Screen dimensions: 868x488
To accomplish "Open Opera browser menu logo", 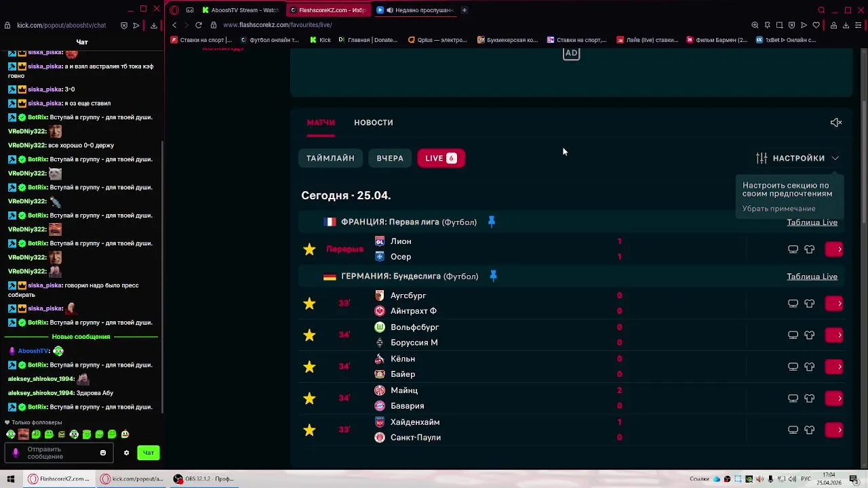I will point(174,10).
